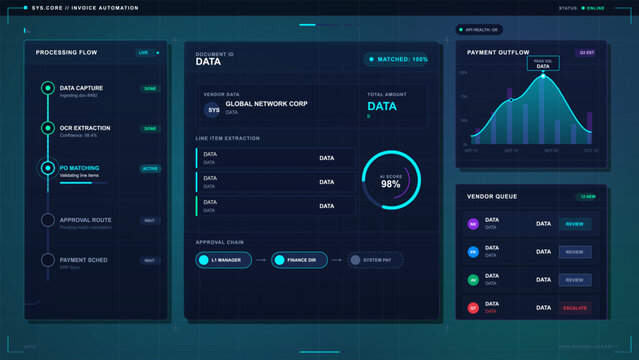This screenshot has width=639, height=360.
Task: Click the L1 Manager cyan status dot
Action: [x=204, y=260]
